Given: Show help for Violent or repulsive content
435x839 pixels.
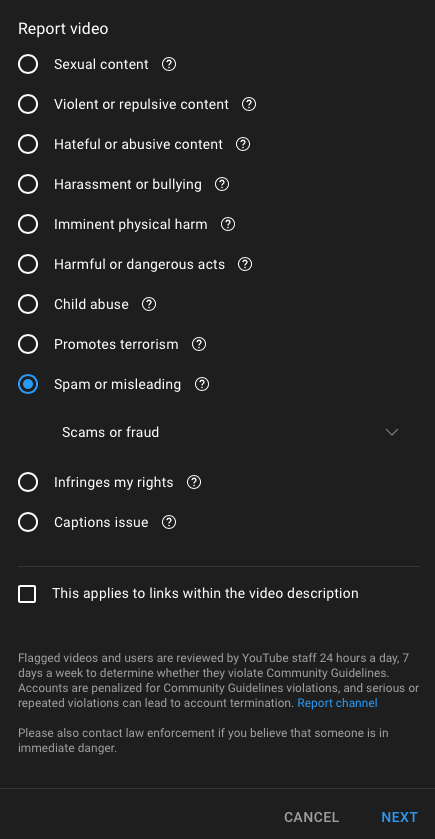Looking at the screenshot, I should [x=249, y=104].
